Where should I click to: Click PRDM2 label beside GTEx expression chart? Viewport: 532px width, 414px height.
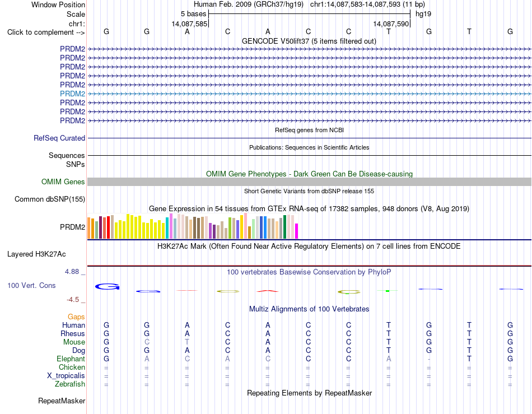click(73, 227)
